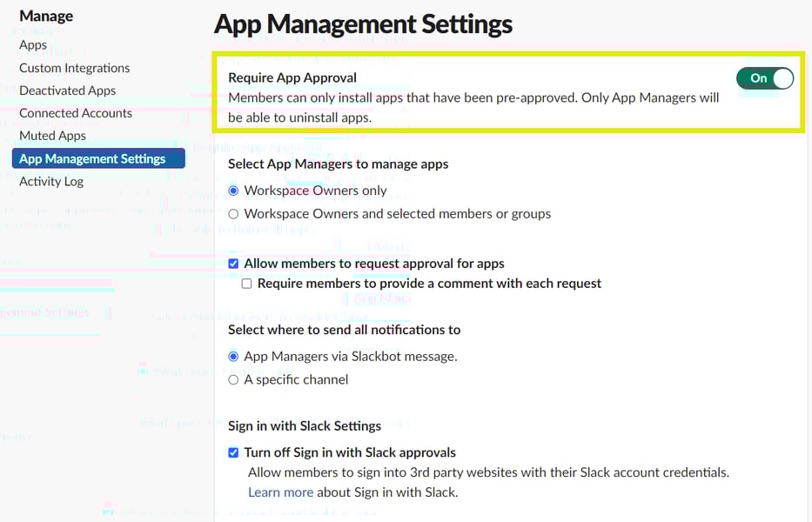Click the Members can only install apps description text
Viewport: 812px width, 522px height.
click(473, 108)
